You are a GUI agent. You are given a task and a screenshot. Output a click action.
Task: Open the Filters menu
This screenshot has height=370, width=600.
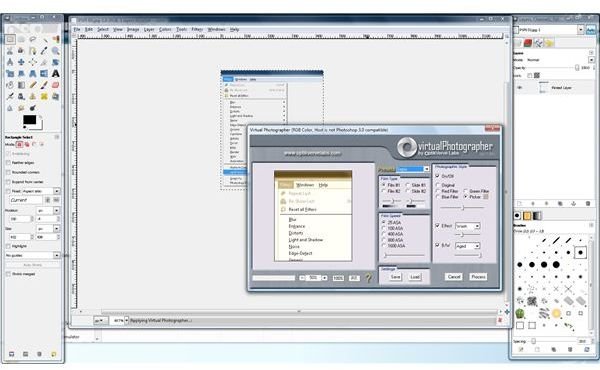point(197,29)
